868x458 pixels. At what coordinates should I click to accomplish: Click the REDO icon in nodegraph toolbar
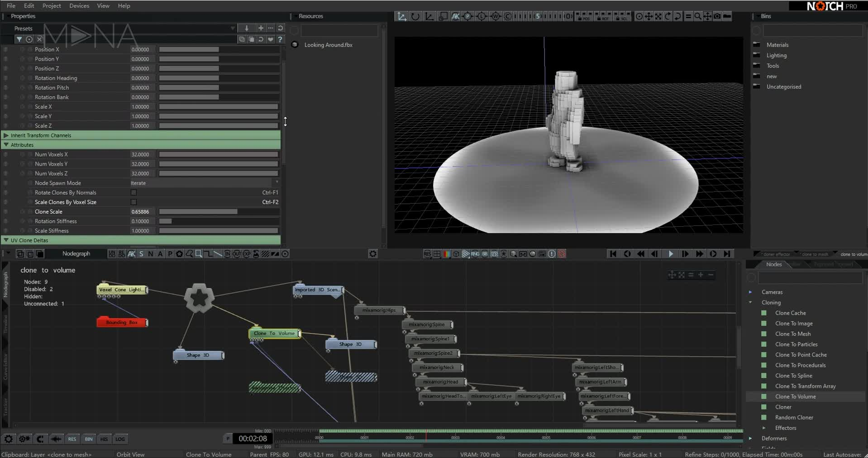click(x=122, y=254)
